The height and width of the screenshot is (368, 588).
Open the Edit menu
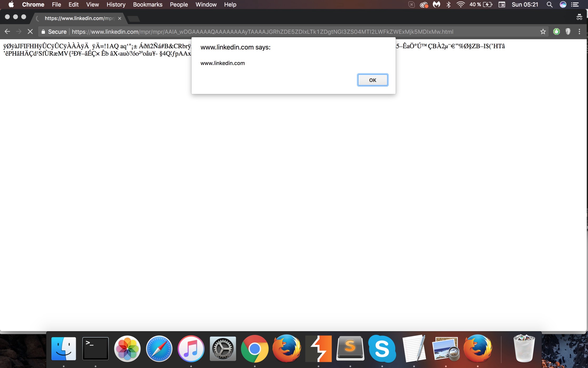click(73, 4)
